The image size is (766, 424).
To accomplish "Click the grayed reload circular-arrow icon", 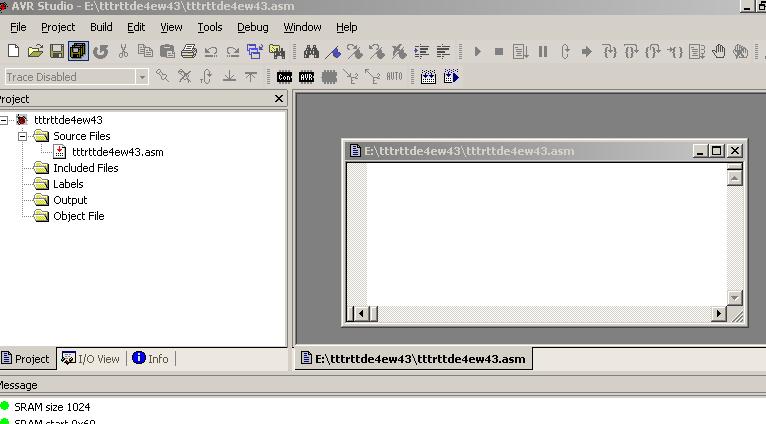I will 101,51.
